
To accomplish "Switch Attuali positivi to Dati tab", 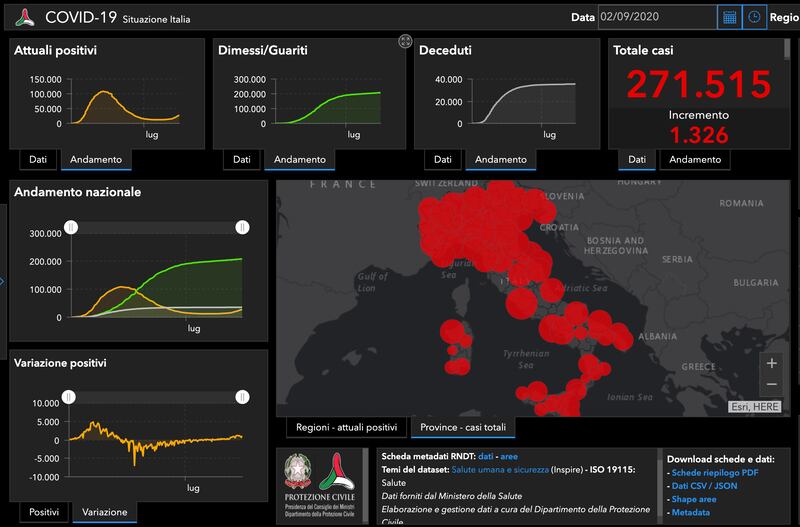I will [38, 159].
